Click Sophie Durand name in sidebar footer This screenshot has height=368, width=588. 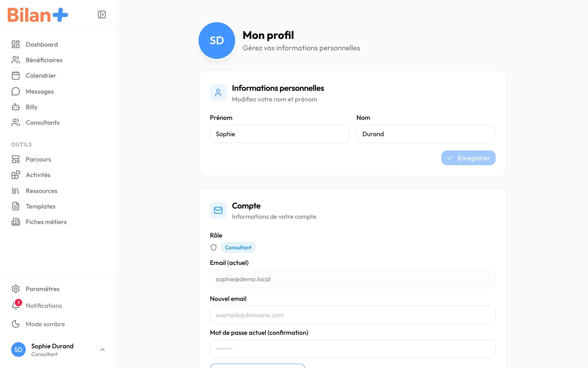52,346
